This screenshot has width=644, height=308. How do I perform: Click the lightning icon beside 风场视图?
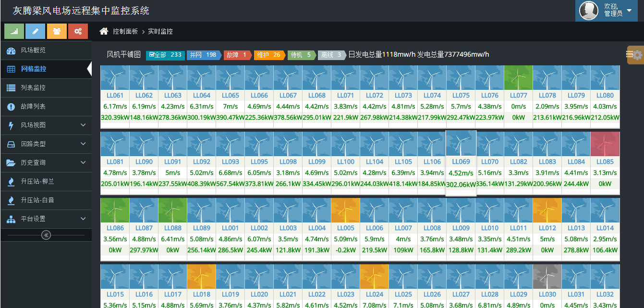coord(11,125)
